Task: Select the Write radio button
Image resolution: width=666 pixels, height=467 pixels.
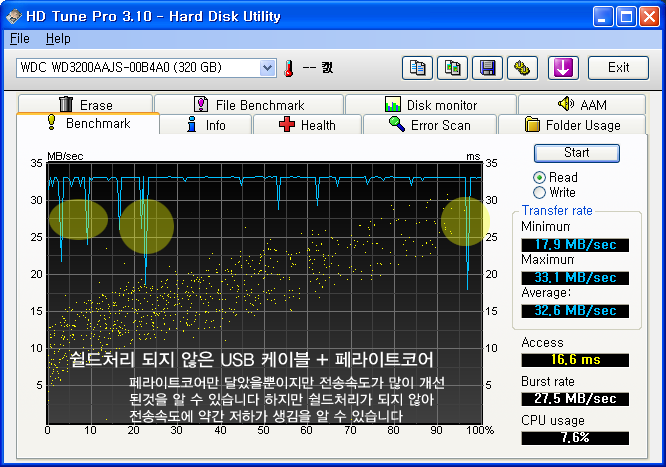Action: click(539, 192)
